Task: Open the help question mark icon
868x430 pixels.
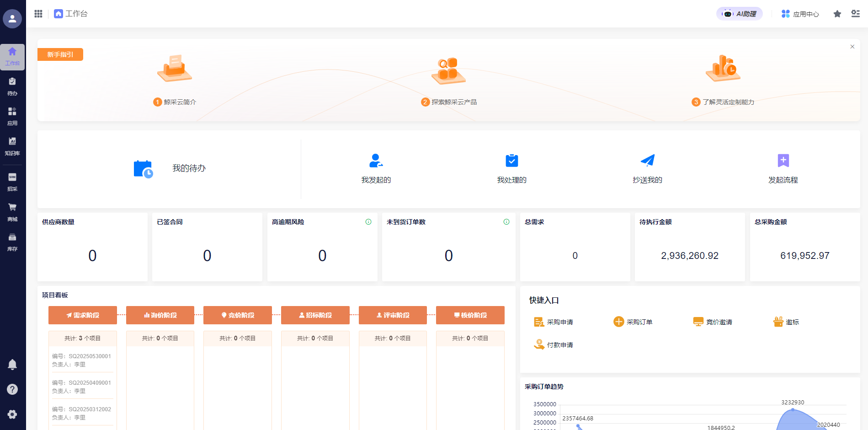Action: tap(12, 389)
